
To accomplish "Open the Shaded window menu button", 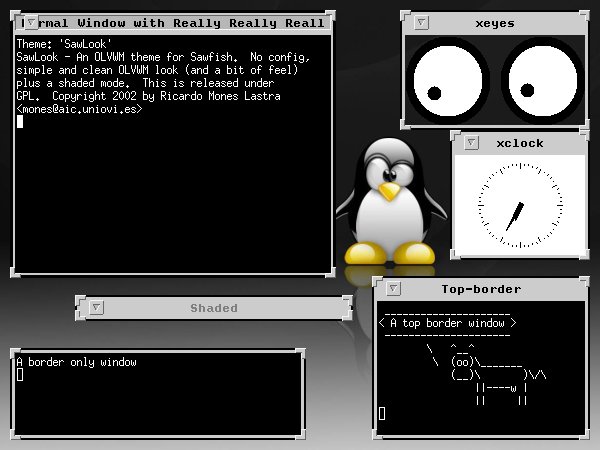I will [x=96, y=308].
